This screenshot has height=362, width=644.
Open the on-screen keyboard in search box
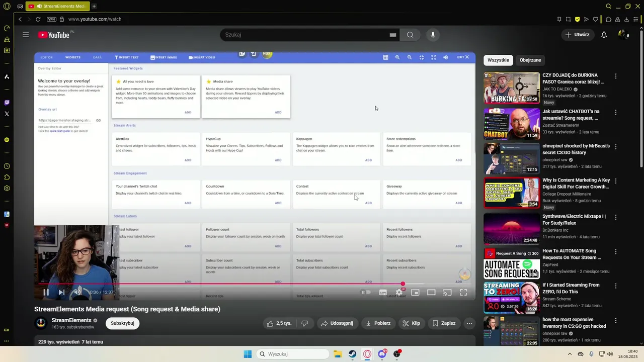coord(393,35)
